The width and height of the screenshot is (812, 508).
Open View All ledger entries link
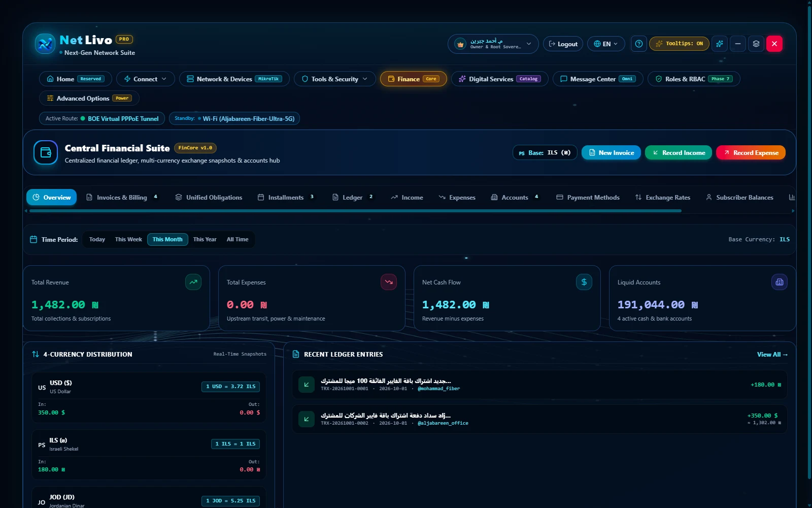coord(772,354)
